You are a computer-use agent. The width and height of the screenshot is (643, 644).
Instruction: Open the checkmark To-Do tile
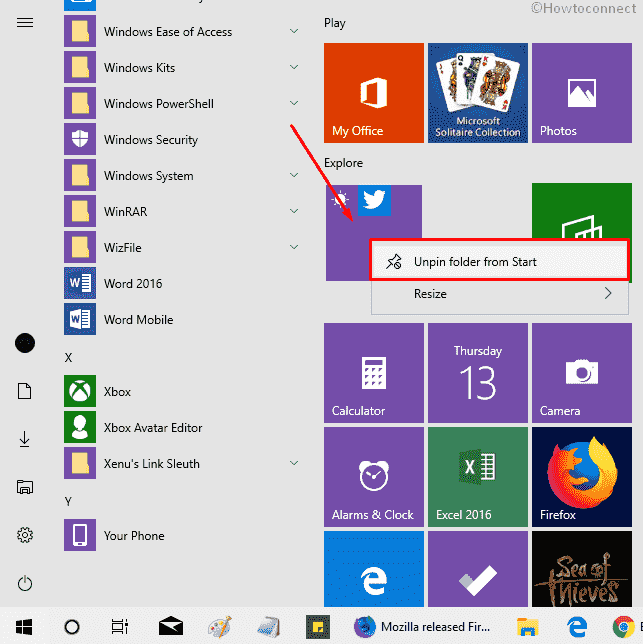click(x=478, y=569)
